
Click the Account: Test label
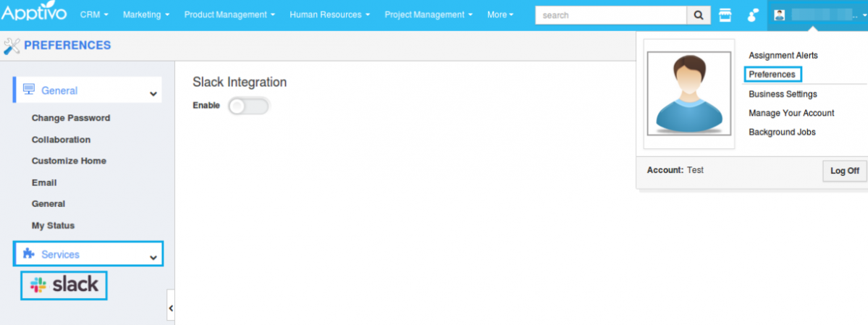coord(675,170)
